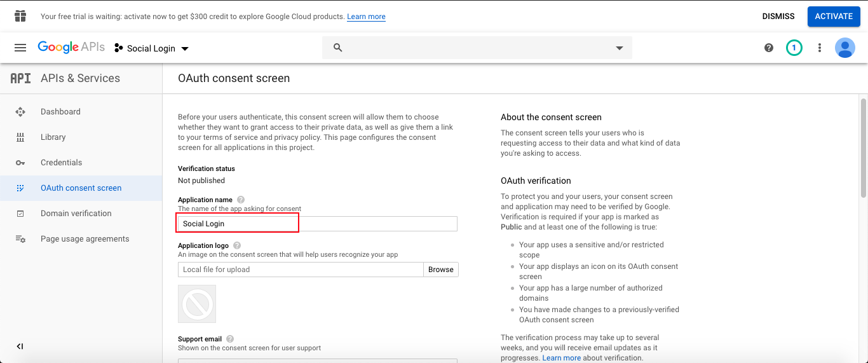Open Credentials page in sidebar
Image resolution: width=868 pixels, height=363 pixels.
pyautogui.click(x=61, y=163)
